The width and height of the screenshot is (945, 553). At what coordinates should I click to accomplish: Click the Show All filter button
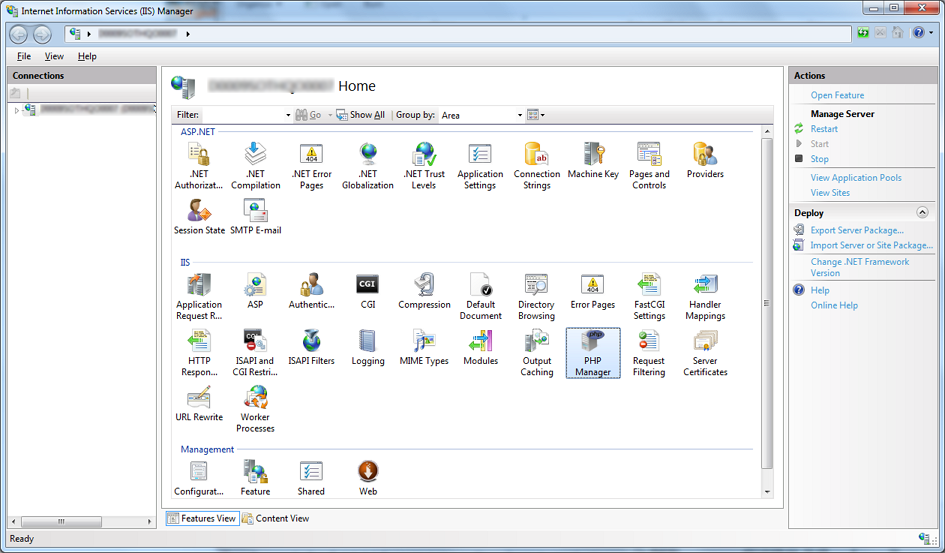360,115
